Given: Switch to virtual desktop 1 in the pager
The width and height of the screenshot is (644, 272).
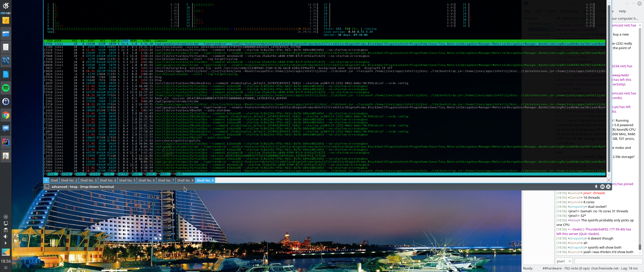Looking at the screenshot, I should point(3,13).
